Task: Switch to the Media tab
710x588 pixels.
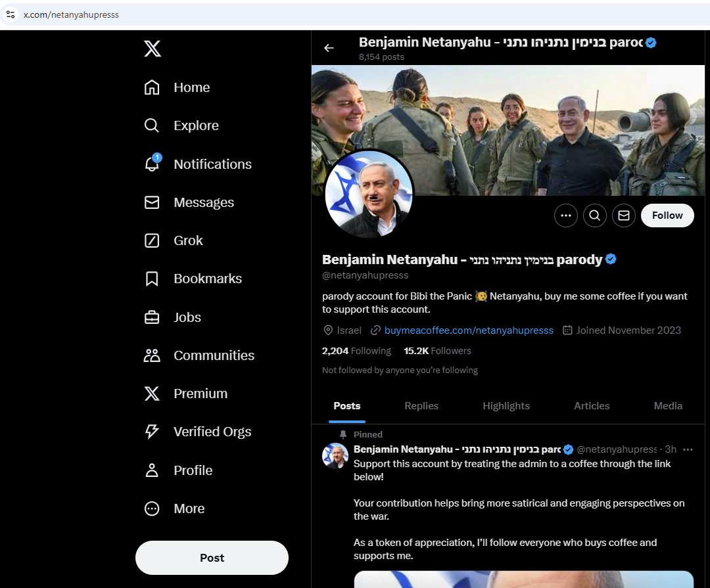Action: (668, 406)
